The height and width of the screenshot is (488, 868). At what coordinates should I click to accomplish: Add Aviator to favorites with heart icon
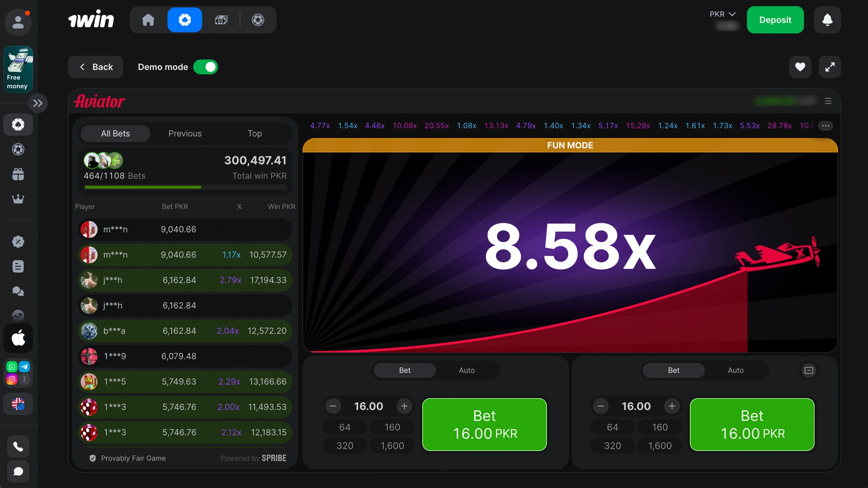800,67
